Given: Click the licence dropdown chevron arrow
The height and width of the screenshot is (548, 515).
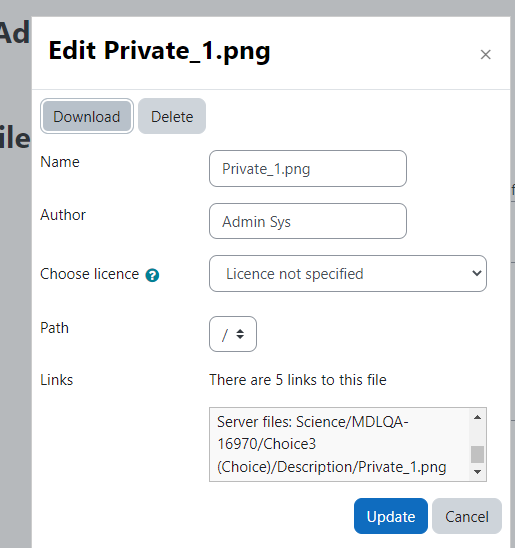Looking at the screenshot, I should click(477, 273).
